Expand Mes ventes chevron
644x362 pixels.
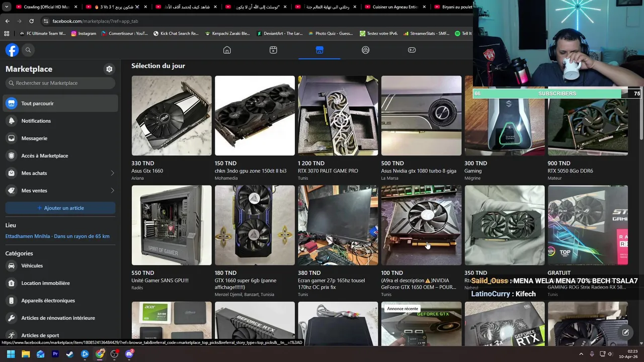pos(112,191)
